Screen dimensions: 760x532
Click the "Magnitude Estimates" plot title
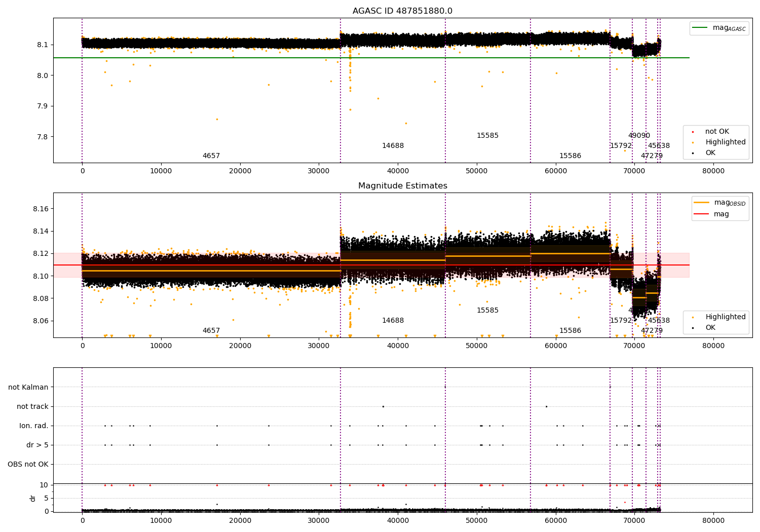pyautogui.click(x=403, y=186)
